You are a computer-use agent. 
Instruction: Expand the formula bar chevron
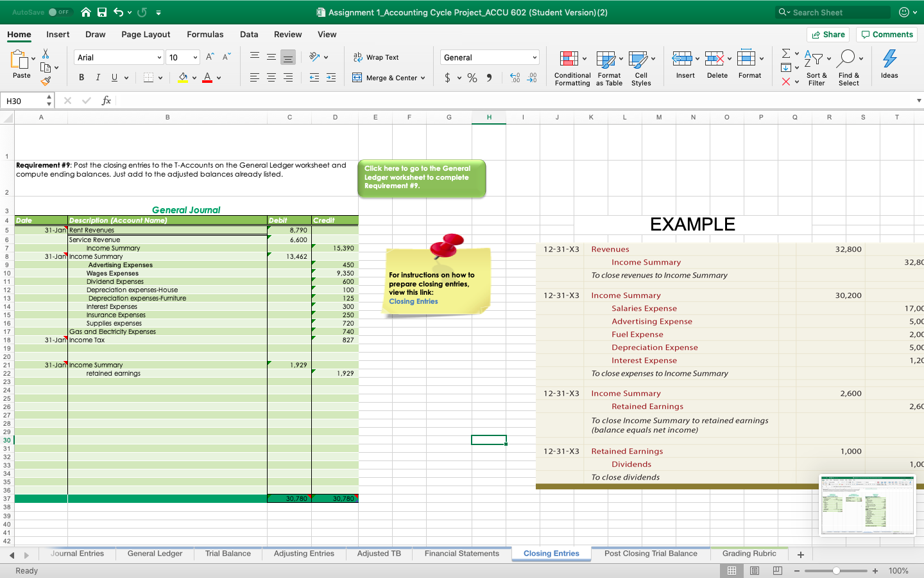(x=919, y=101)
